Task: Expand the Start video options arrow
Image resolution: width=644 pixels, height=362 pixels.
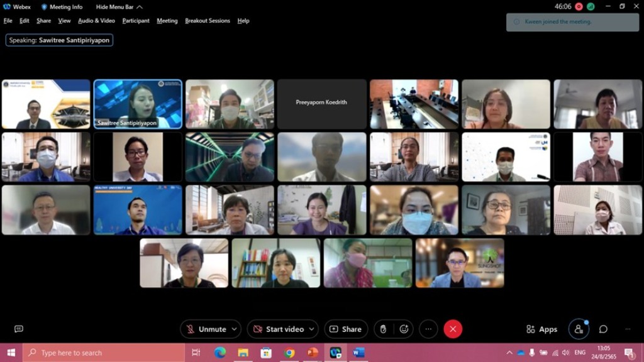Action: [313, 329]
